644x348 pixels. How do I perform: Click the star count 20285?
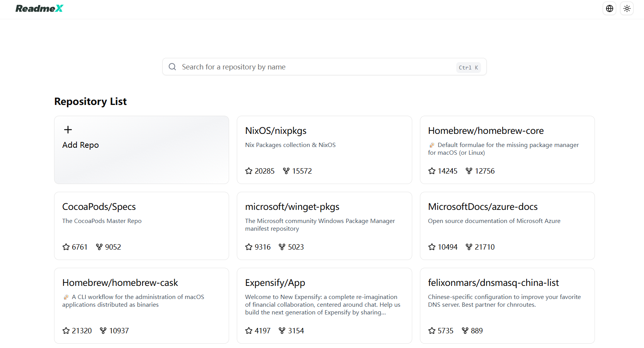point(265,171)
